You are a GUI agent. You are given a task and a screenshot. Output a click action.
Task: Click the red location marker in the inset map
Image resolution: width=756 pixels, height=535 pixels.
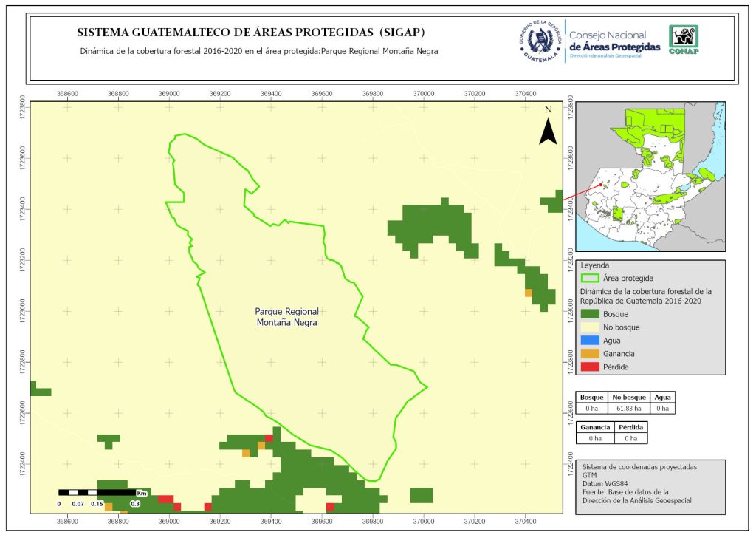coord(600,185)
